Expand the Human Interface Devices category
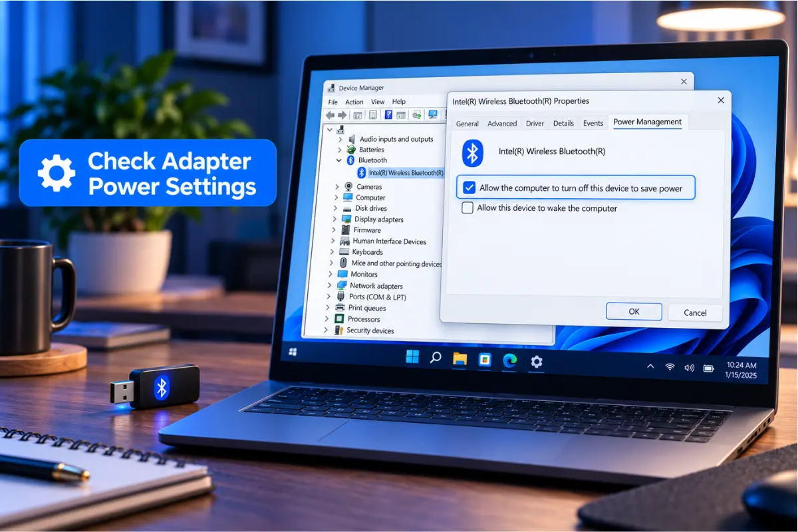The height and width of the screenshot is (532, 798). tap(333, 241)
